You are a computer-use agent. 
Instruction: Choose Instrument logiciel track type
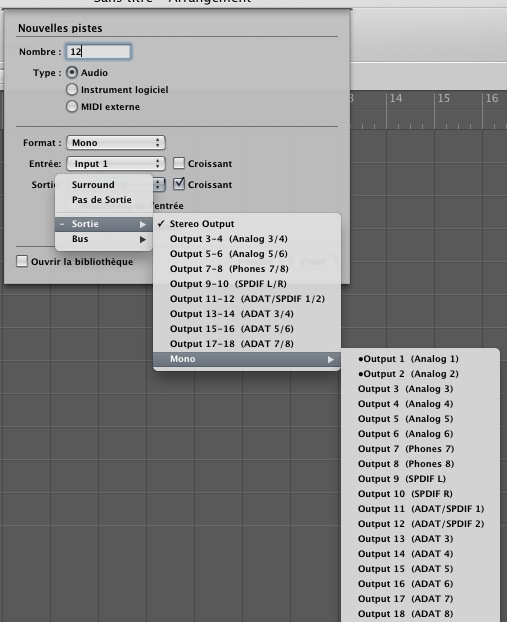(72, 90)
